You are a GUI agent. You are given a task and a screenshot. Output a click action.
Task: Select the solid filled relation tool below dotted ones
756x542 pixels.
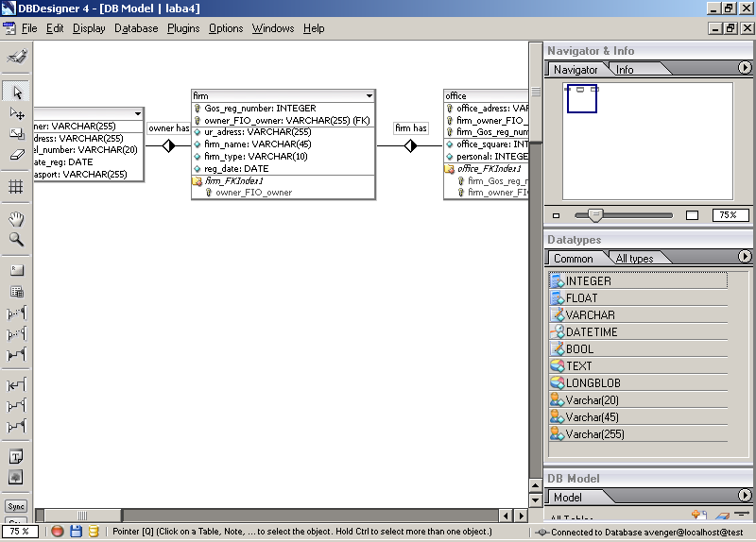tap(17, 355)
